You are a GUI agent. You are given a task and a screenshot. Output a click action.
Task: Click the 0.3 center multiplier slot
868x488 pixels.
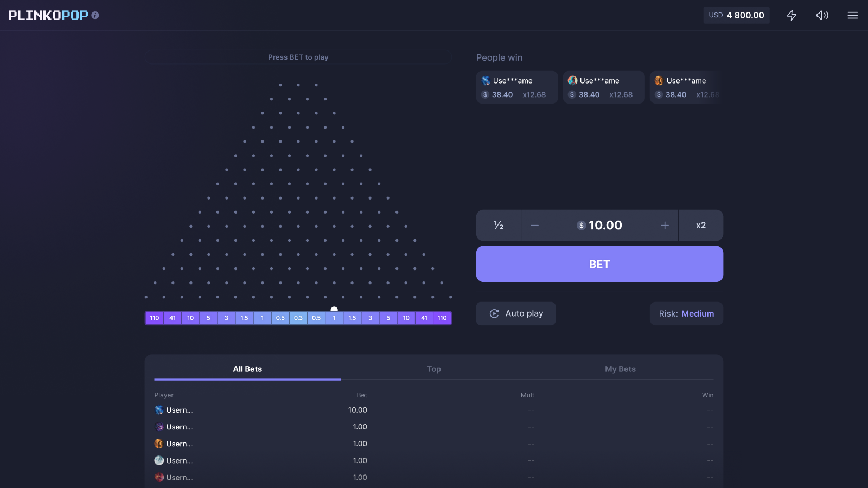pyautogui.click(x=298, y=318)
